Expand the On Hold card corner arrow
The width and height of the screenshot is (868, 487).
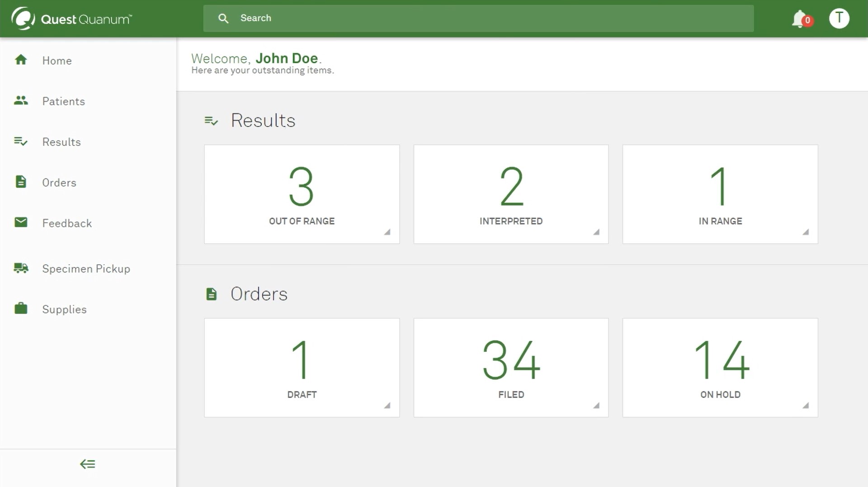pos(806,405)
